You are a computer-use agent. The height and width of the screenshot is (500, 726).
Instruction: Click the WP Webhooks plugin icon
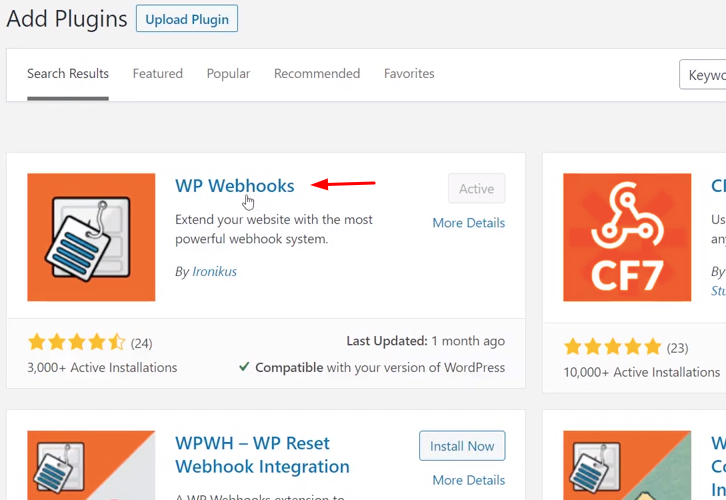click(91, 237)
